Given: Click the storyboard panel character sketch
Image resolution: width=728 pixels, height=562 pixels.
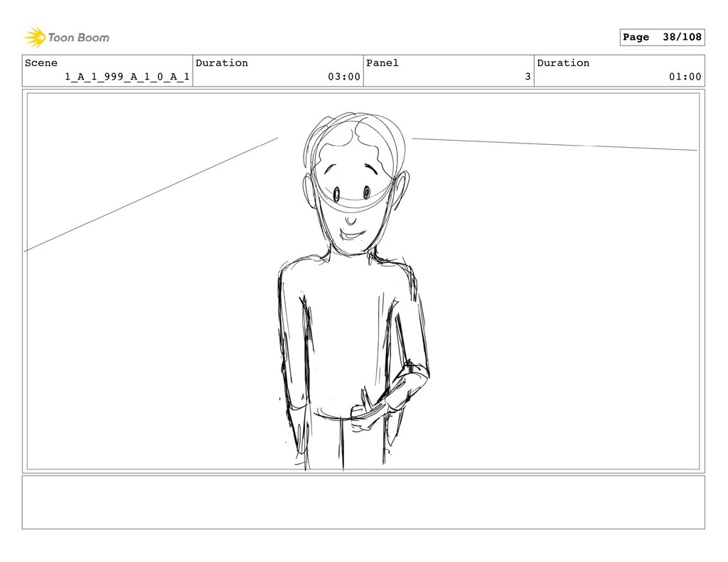Looking at the screenshot, I should tap(354, 291).
